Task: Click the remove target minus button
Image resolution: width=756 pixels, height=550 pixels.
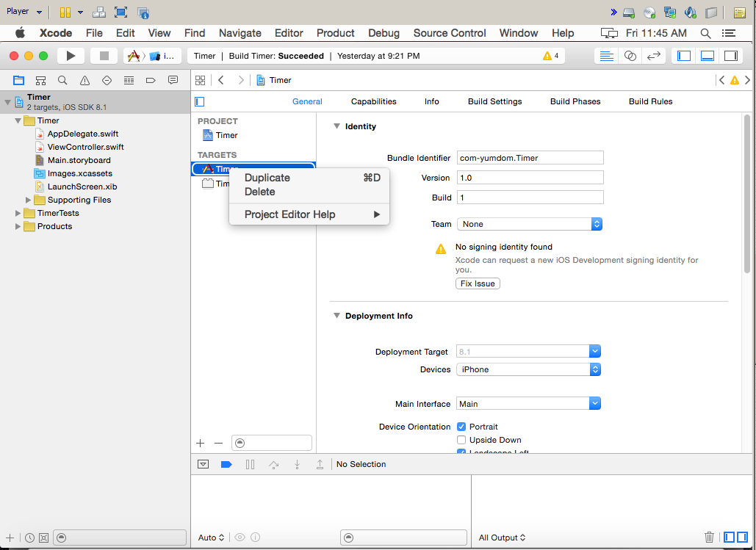Action: (x=218, y=444)
